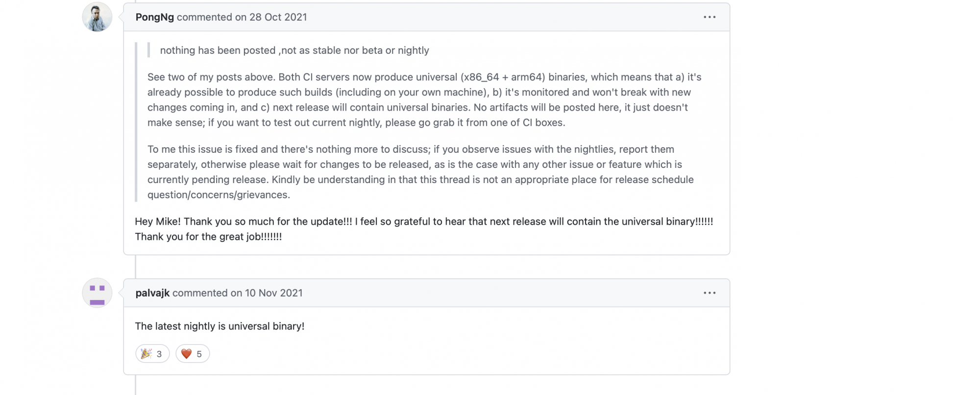This screenshot has width=980, height=395.
Task: Toggle the heart reaction
Action: coord(192,354)
